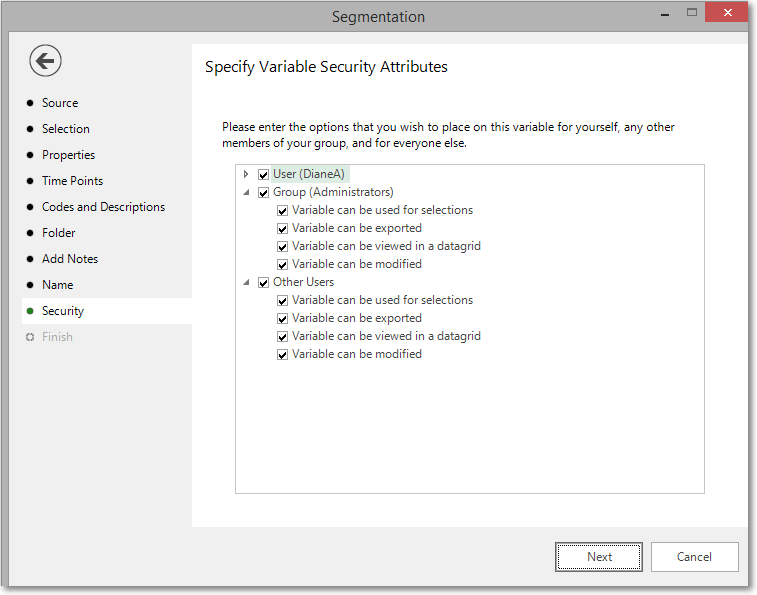Image resolution: width=757 pixels, height=595 pixels.
Task: Expand the User (DianeA) node
Action: [246, 174]
